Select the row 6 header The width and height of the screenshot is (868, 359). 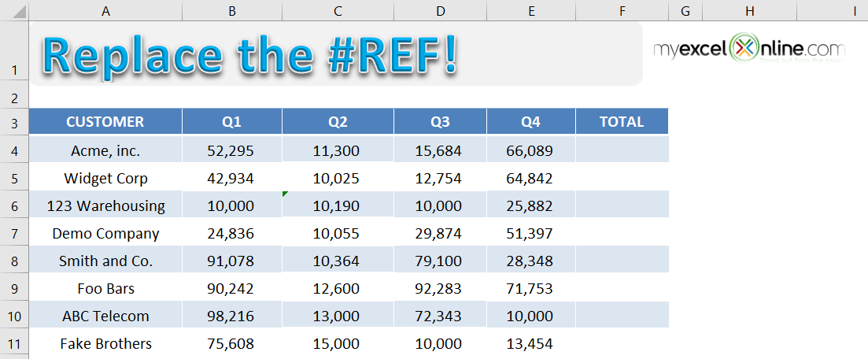point(14,206)
